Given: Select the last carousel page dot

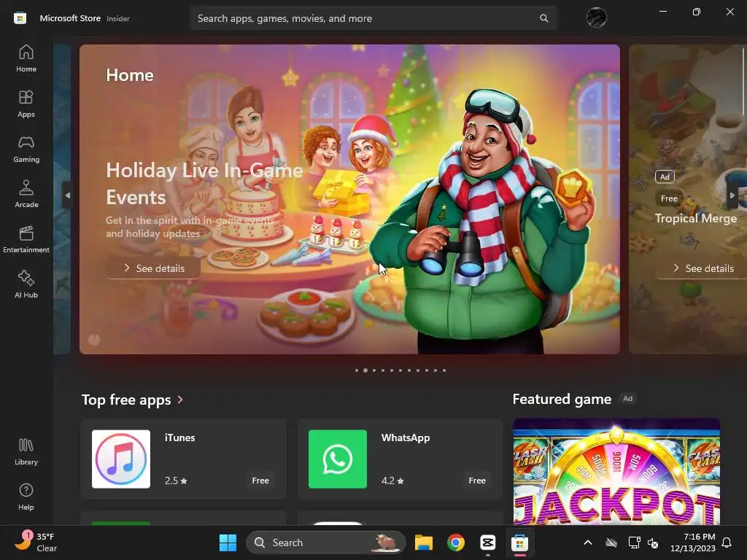Looking at the screenshot, I should 444,370.
